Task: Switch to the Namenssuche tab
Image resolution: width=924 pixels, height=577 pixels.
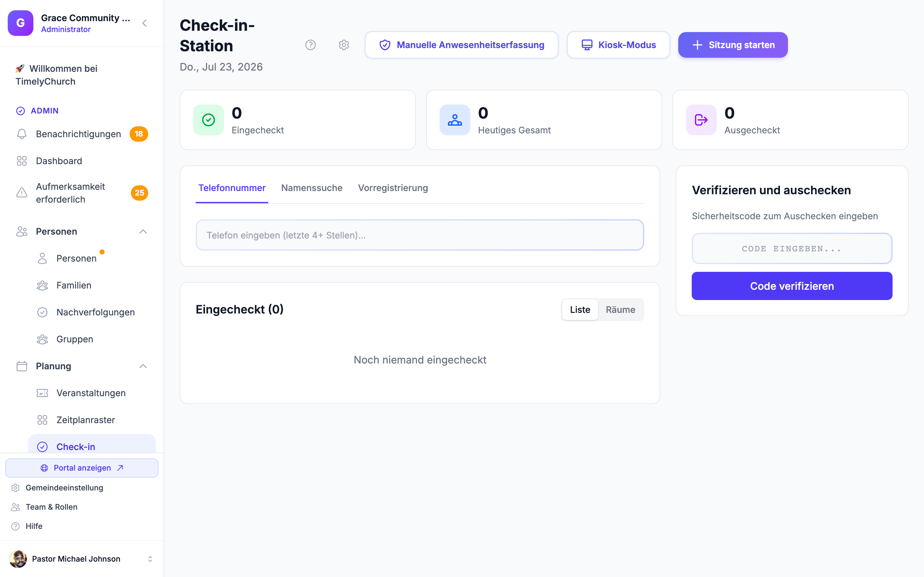Action: point(312,188)
